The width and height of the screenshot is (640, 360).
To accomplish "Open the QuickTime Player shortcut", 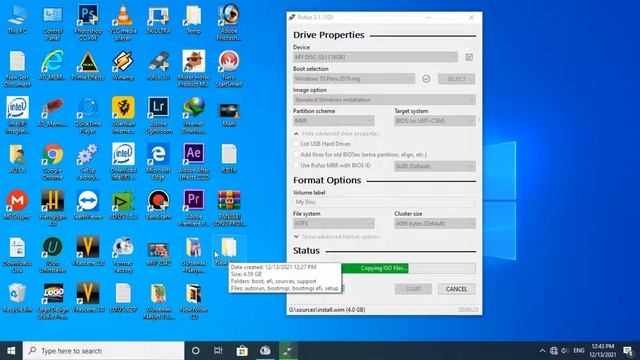I will pyautogui.click(x=88, y=115).
